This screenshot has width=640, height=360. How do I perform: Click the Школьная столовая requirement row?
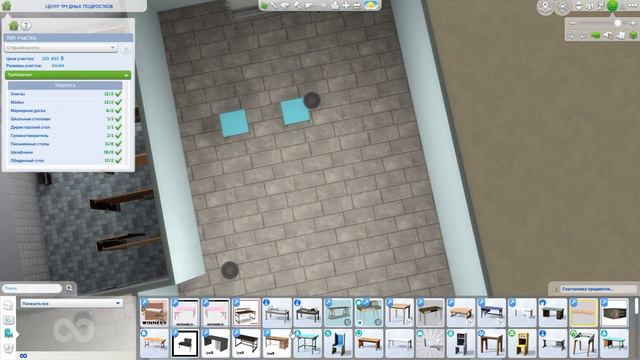(x=65, y=119)
